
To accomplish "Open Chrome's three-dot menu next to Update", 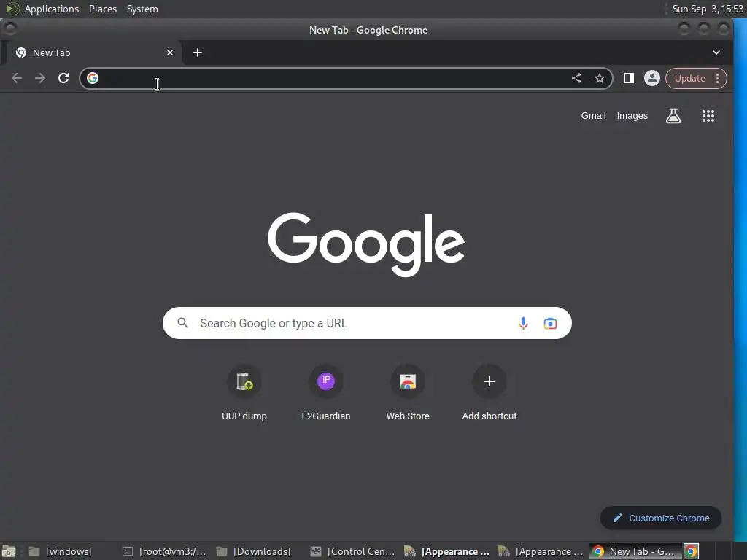I will (x=718, y=78).
